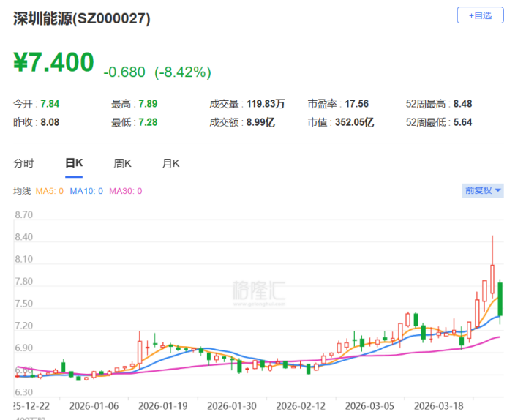Expand the 前复权 adjustment dropdown

482,190
